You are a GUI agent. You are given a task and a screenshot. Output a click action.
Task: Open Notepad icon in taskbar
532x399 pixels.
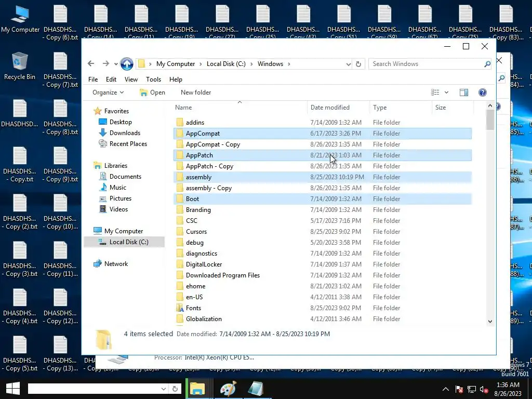point(256,389)
